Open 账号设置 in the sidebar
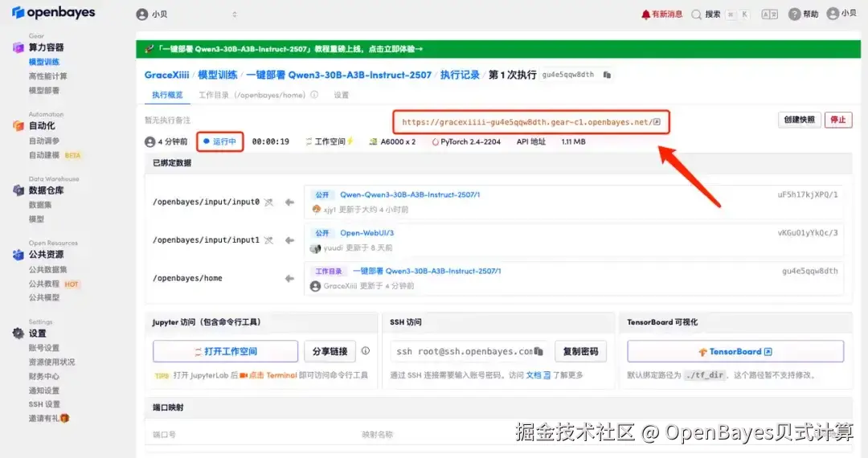This screenshot has height=458, width=868. 44,348
